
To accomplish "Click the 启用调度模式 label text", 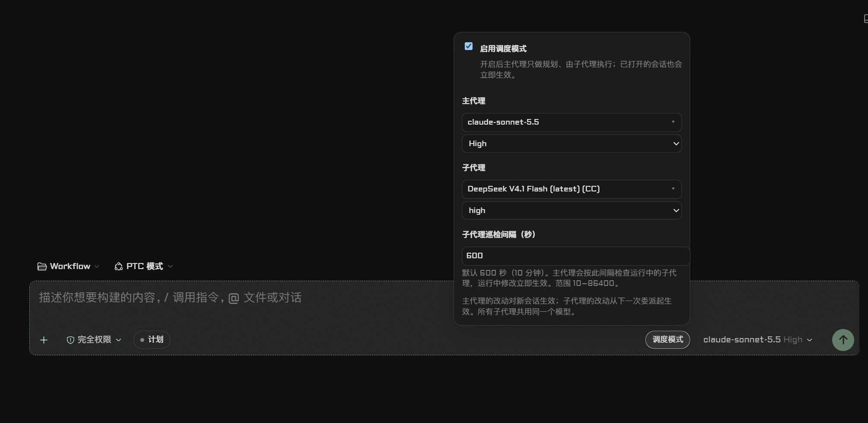I will pos(503,49).
